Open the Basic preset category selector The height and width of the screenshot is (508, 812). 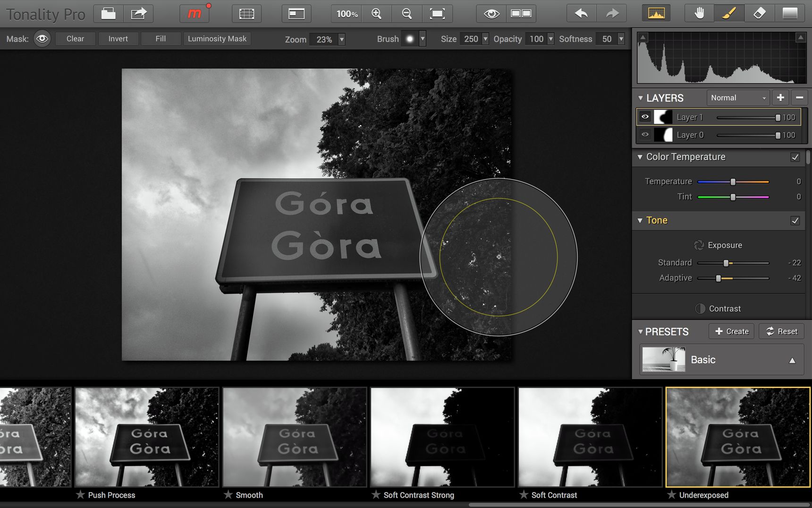pyautogui.click(x=722, y=360)
